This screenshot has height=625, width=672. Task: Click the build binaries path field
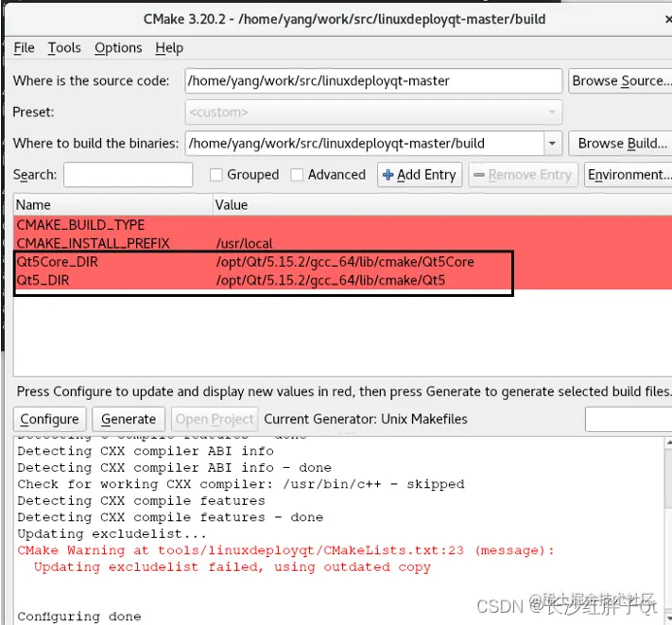pos(365,143)
